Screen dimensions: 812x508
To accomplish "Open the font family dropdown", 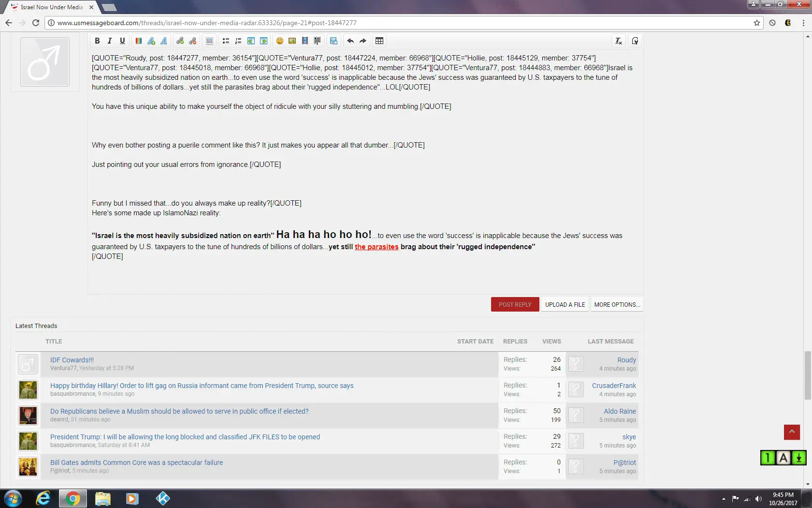I will coord(164,41).
